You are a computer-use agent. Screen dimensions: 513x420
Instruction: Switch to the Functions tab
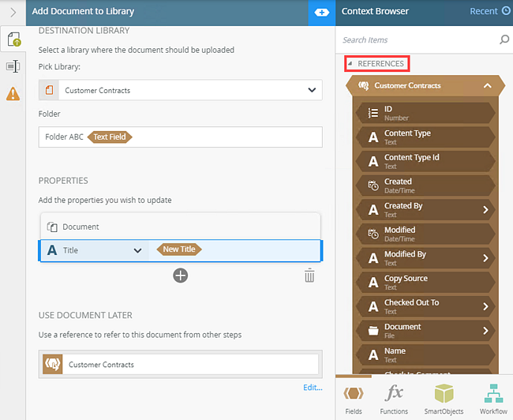point(395,399)
